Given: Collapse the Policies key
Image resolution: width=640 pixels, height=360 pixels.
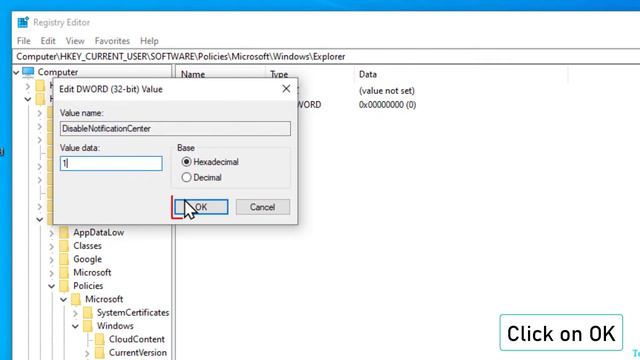Looking at the screenshot, I should (x=51, y=287).
